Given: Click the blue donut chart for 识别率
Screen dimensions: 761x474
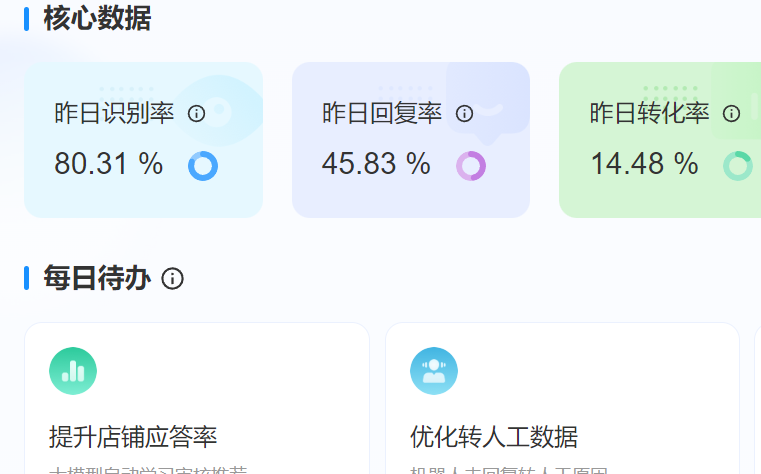Looking at the screenshot, I should tap(203, 166).
